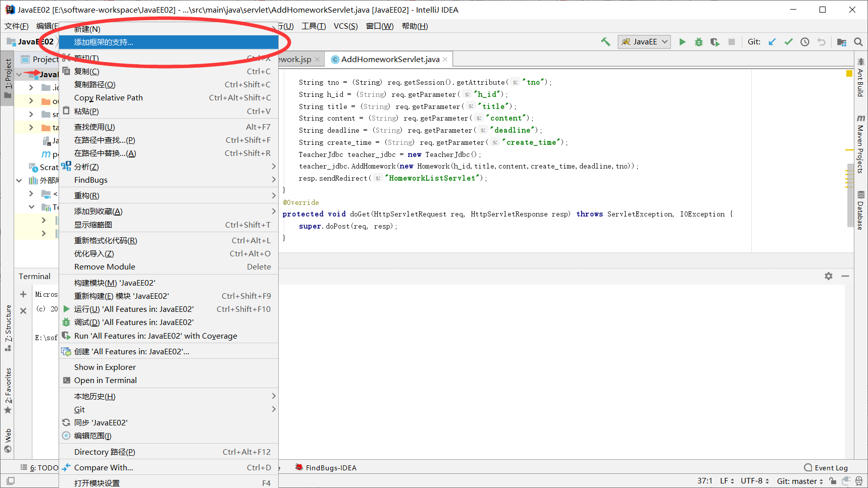This screenshot has width=868, height=488.
Task: Add a new terminal session plus icon
Action: pyautogui.click(x=23, y=294)
